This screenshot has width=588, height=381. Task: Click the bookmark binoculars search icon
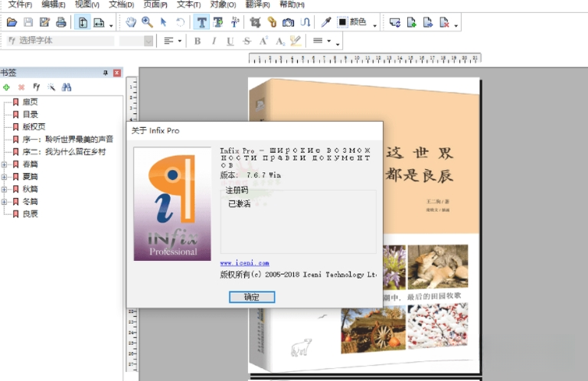(67, 87)
